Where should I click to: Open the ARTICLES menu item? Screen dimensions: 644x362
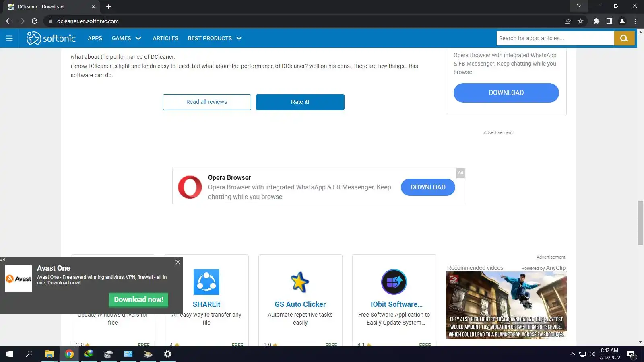pyautogui.click(x=165, y=38)
